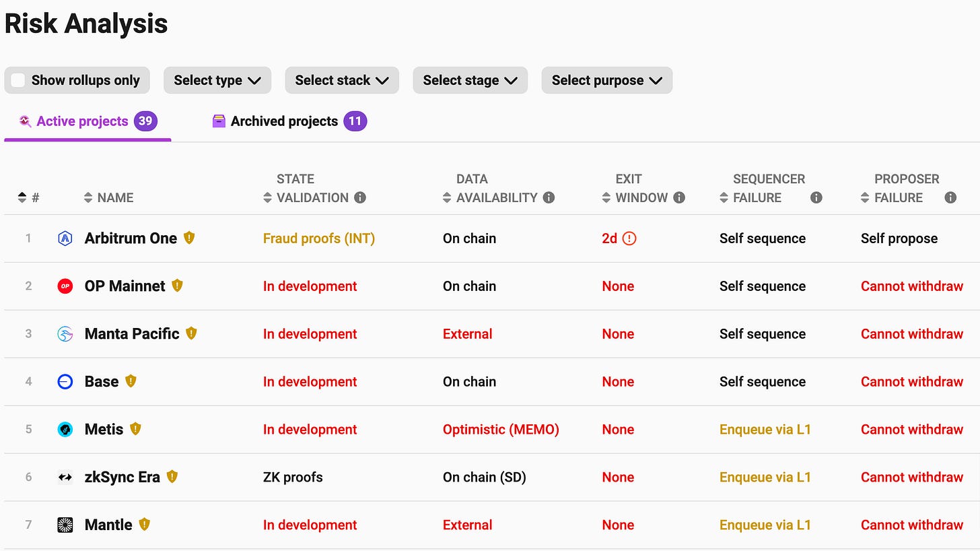Sort table by Name column header
This screenshot has width=980, height=551.
(x=108, y=197)
